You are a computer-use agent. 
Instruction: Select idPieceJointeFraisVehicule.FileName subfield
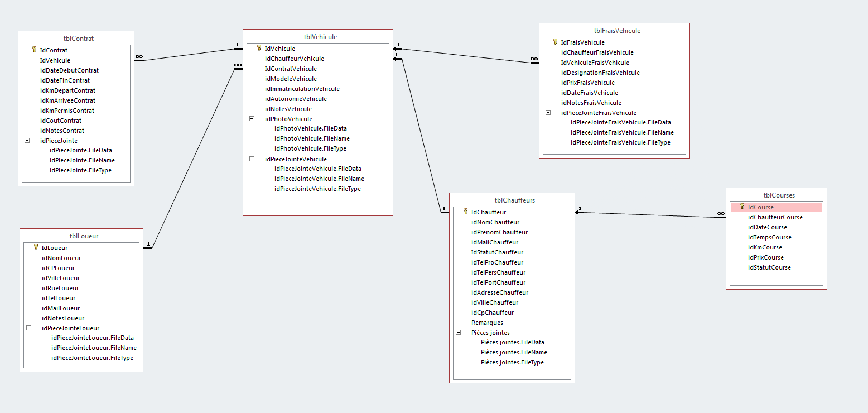[622, 132]
